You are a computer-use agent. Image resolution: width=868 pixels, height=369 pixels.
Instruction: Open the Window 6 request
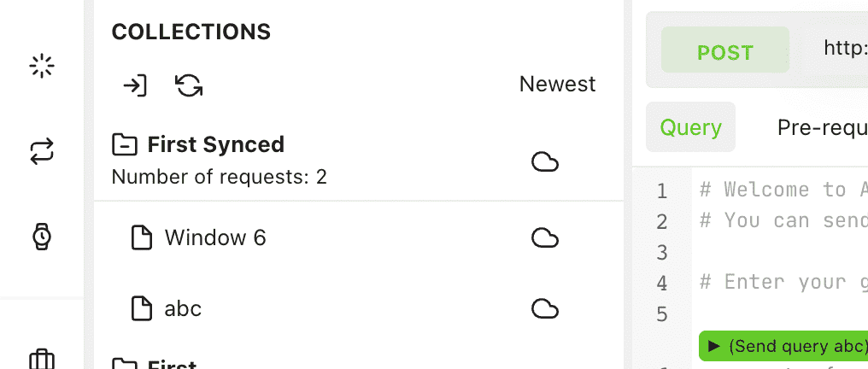coord(215,237)
